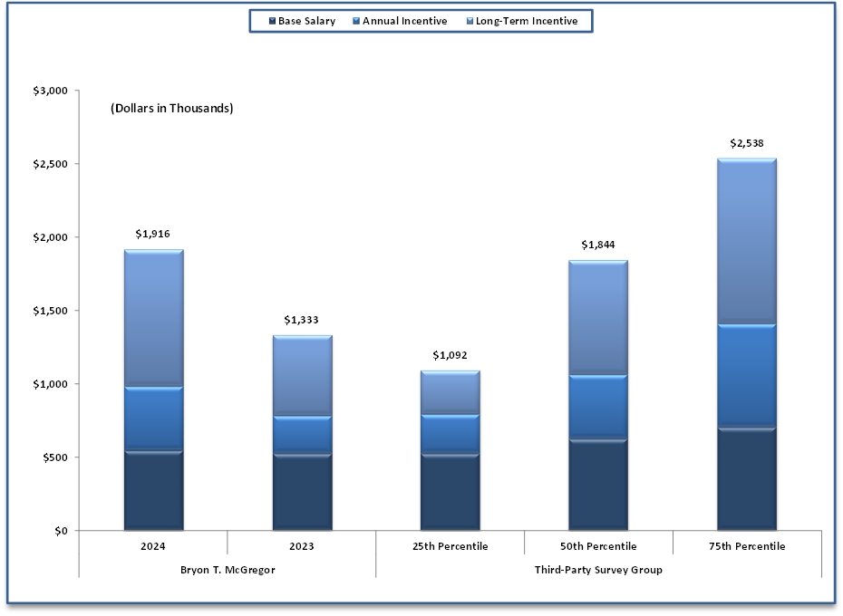Click the "(Dollars in Thousands)" text box

(172, 108)
